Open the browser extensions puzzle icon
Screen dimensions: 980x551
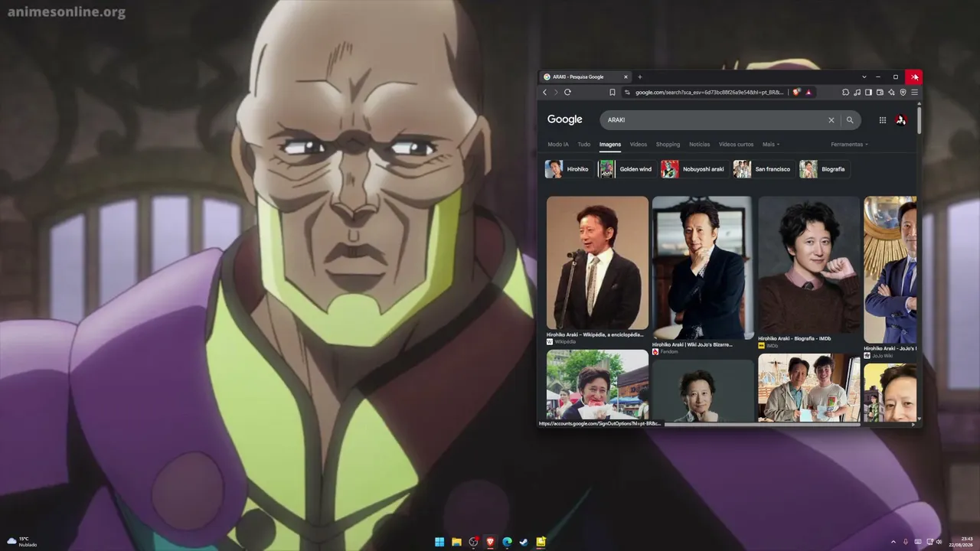click(845, 92)
